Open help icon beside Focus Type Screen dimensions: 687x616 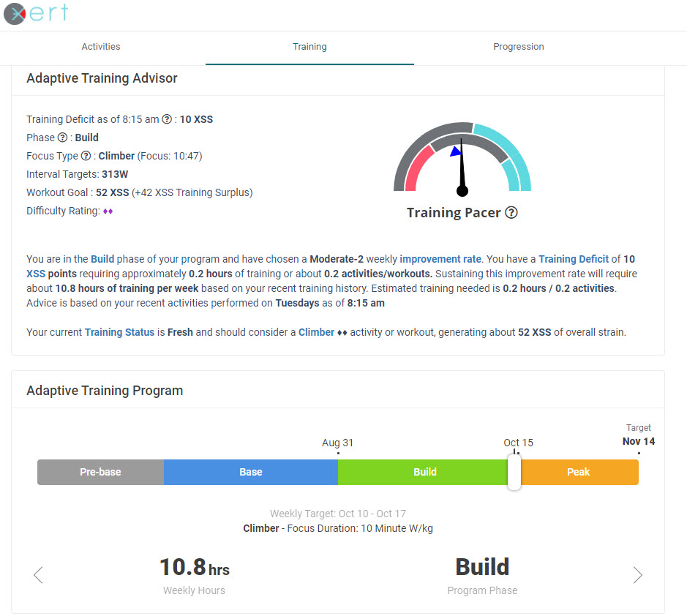pos(86,156)
